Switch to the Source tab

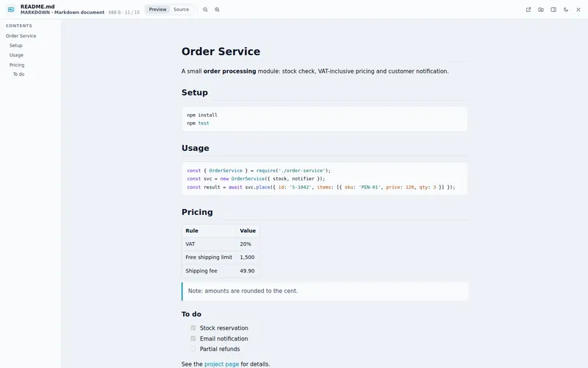(181, 10)
